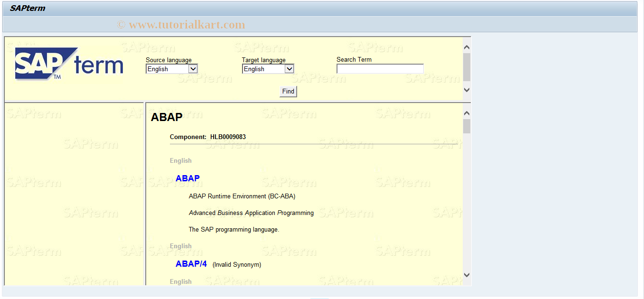Click the top frame scroll up arrow
This screenshot has width=644, height=299.
[x=467, y=47]
